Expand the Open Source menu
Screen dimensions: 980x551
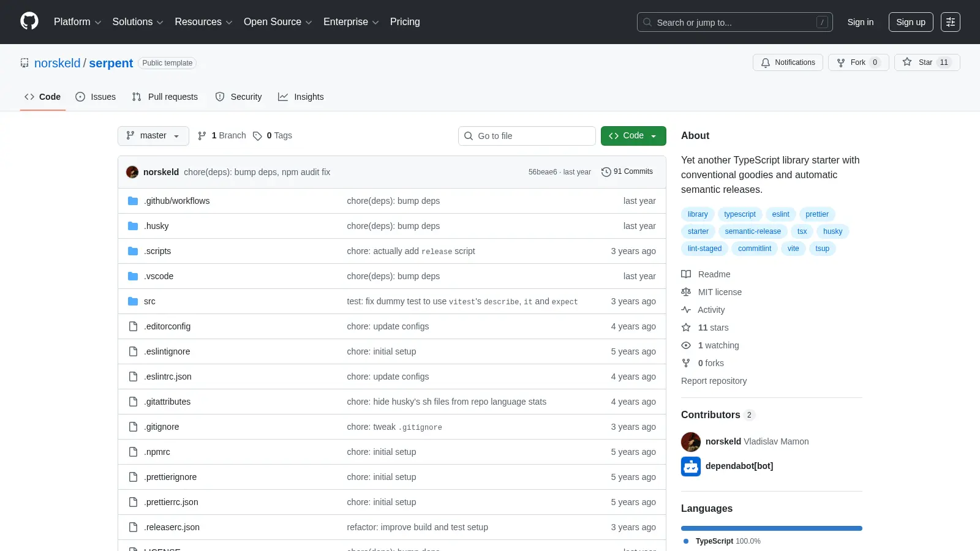tap(278, 22)
